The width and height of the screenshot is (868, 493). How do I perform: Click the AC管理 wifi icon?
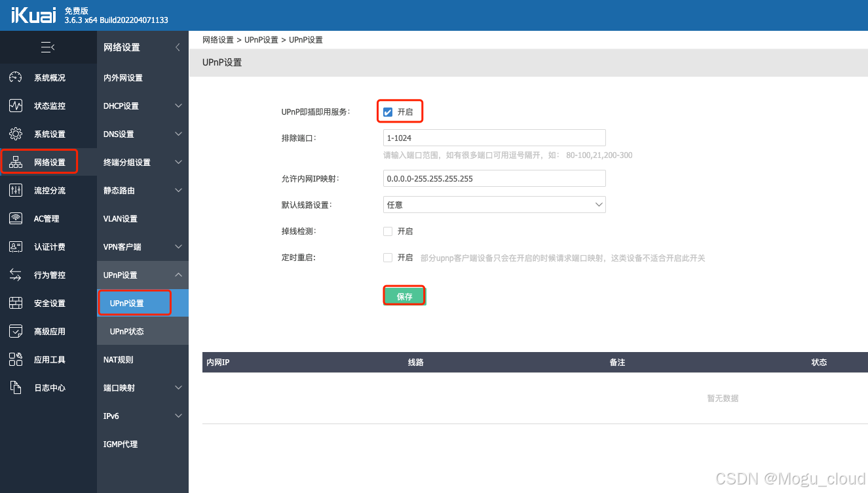16,218
